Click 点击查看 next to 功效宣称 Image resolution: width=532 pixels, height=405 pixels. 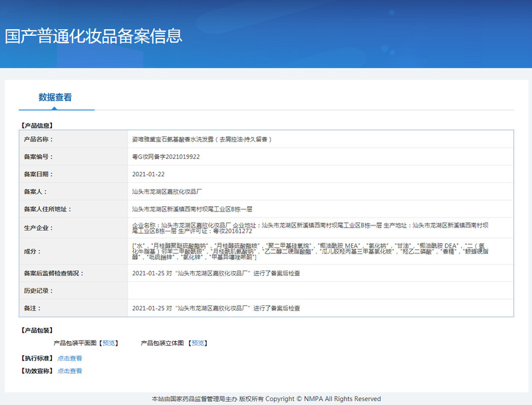pyautogui.click(x=70, y=370)
